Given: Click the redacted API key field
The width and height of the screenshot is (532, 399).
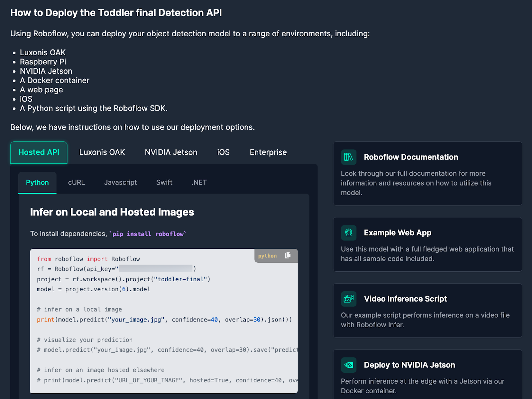Looking at the screenshot, I should [x=156, y=269].
